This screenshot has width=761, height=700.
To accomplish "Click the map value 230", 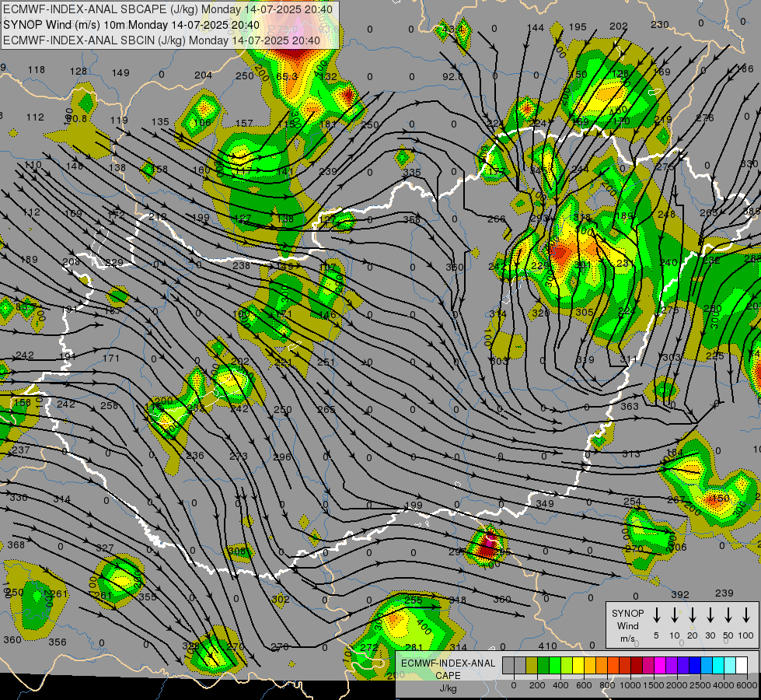I will (x=660, y=24).
